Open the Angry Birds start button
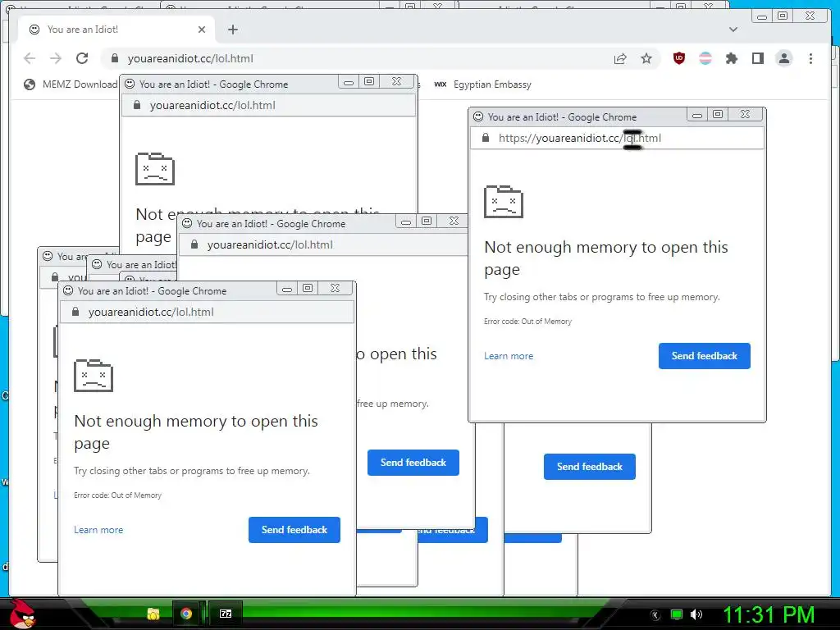The width and height of the screenshot is (840, 630). [22, 614]
